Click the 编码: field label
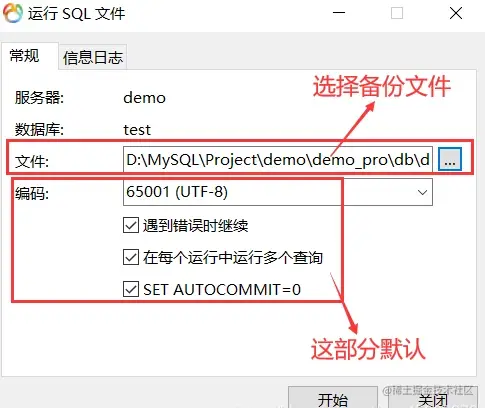The image size is (485, 408). click(x=32, y=193)
